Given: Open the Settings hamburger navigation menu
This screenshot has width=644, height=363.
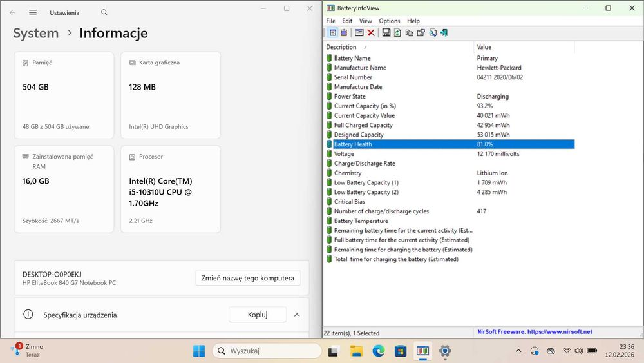Looking at the screenshot, I should pos(33,13).
